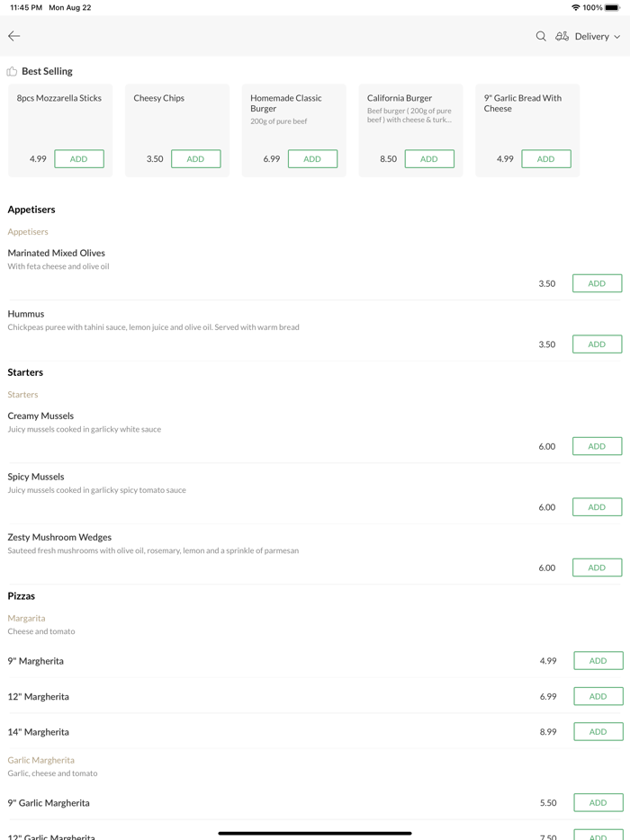Tap the Best Selling thumbs-up icon

(12, 71)
